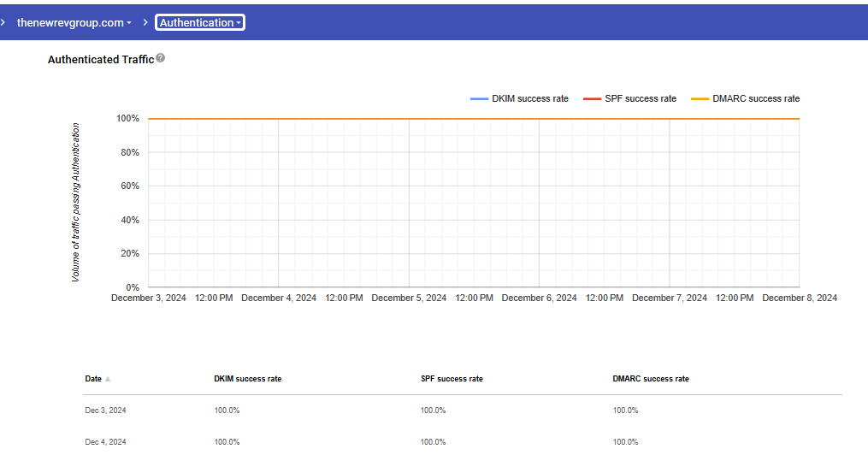Sort by the Date column header
868x455 pixels.
93,379
